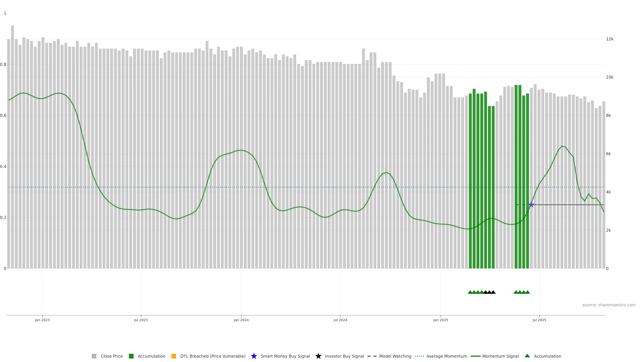Toggle Smart Money Buy Signal label
The height and width of the screenshot is (362, 644).
pyautogui.click(x=285, y=356)
